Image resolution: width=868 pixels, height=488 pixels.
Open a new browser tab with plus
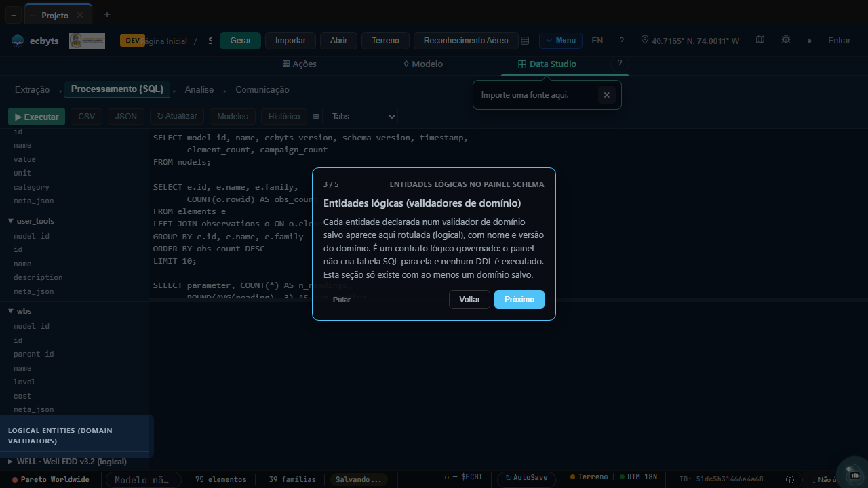click(106, 14)
